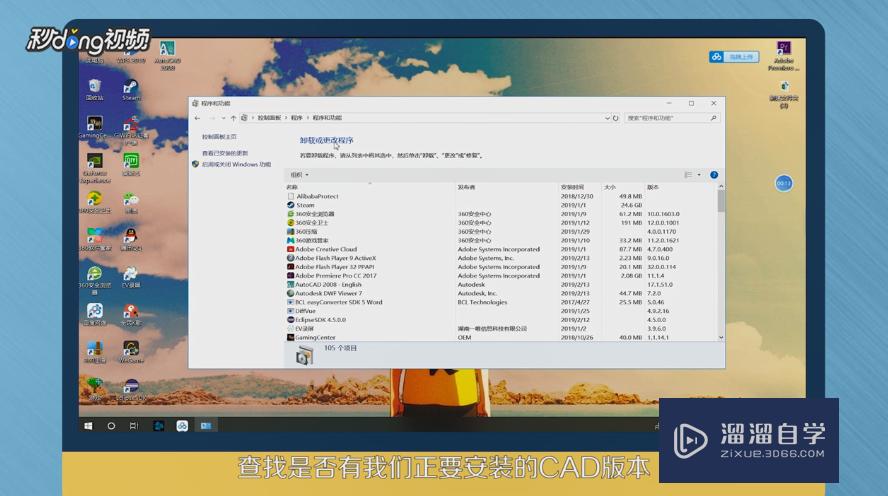
Task: Click the cloud upload widget at top right
Action: (734, 57)
